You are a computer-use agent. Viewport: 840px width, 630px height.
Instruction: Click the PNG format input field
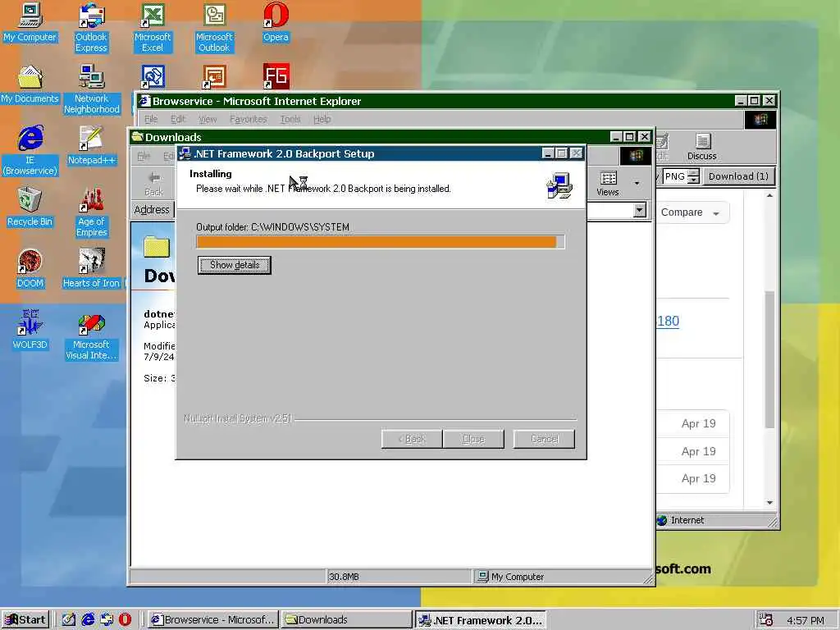click(x=674, y=176)
